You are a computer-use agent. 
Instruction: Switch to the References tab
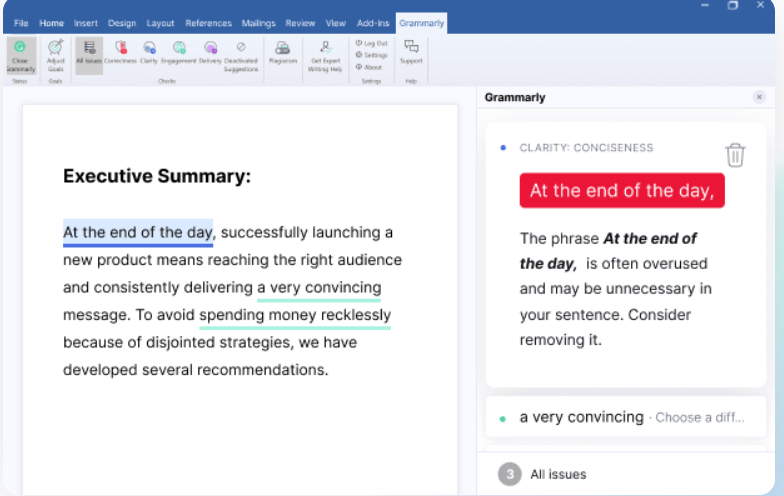(208, 23)
